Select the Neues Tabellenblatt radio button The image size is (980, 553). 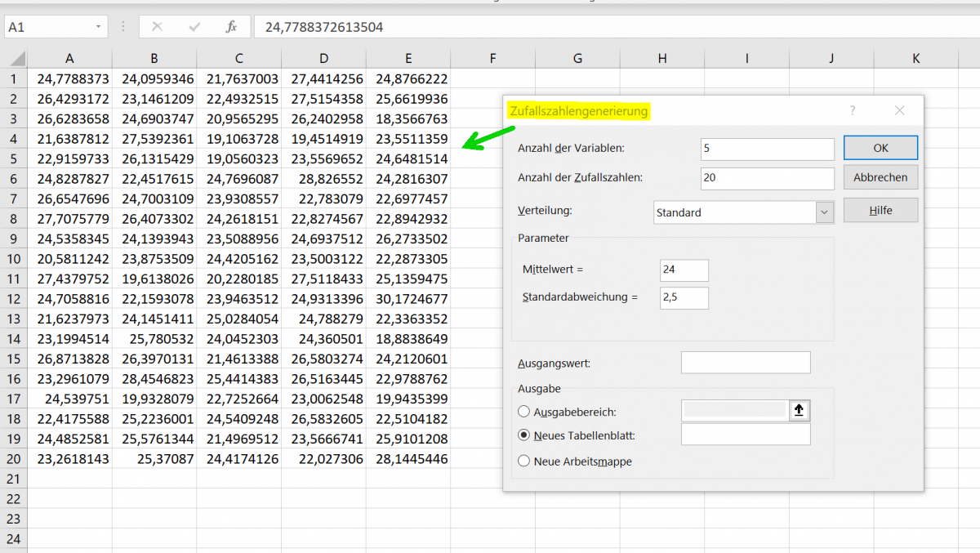[x=524, y=435]
